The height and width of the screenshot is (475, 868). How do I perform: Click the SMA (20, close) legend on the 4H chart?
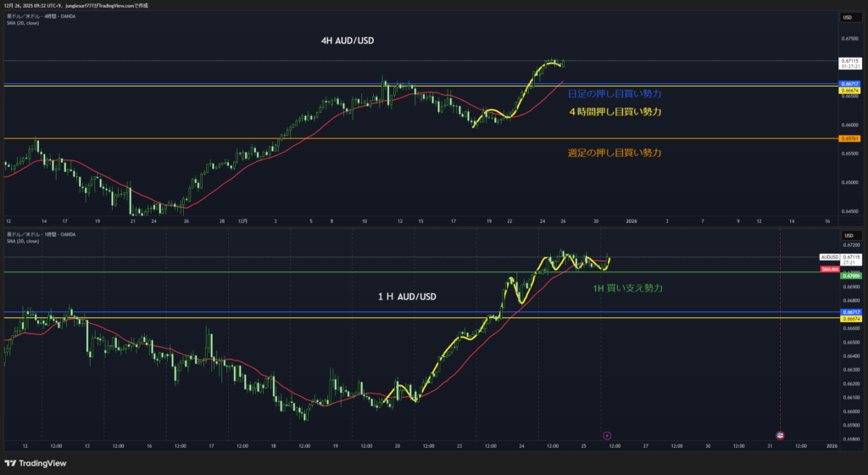pyautogui.click(x=23, y=25)
